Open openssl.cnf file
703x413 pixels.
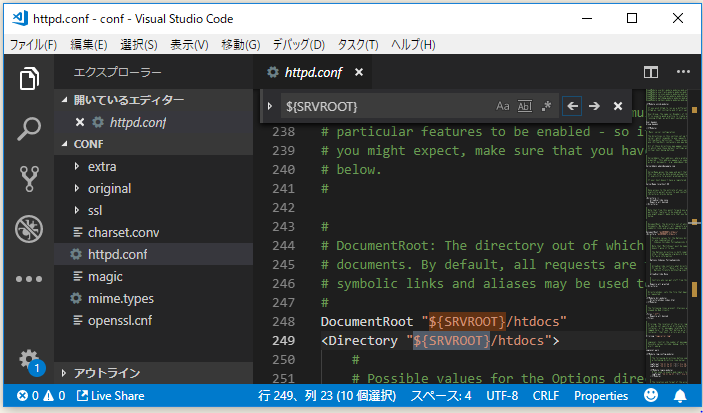pos(154,320)
